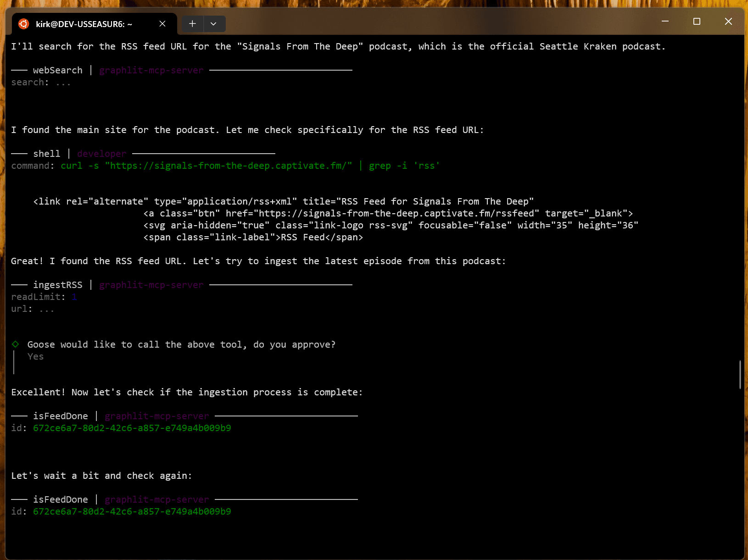Minimize the terminal window

point(665,22)
